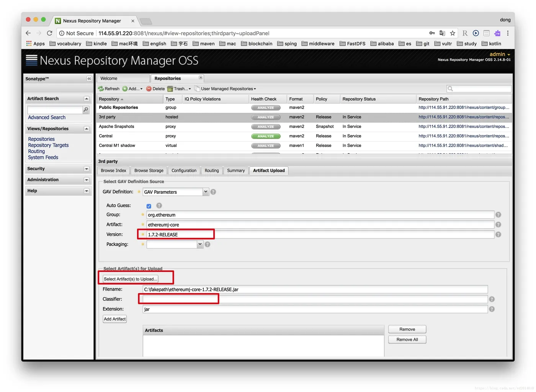Click help icon for Version field
The height and width of the screenshot is (392, 536).
coord(498,234)
